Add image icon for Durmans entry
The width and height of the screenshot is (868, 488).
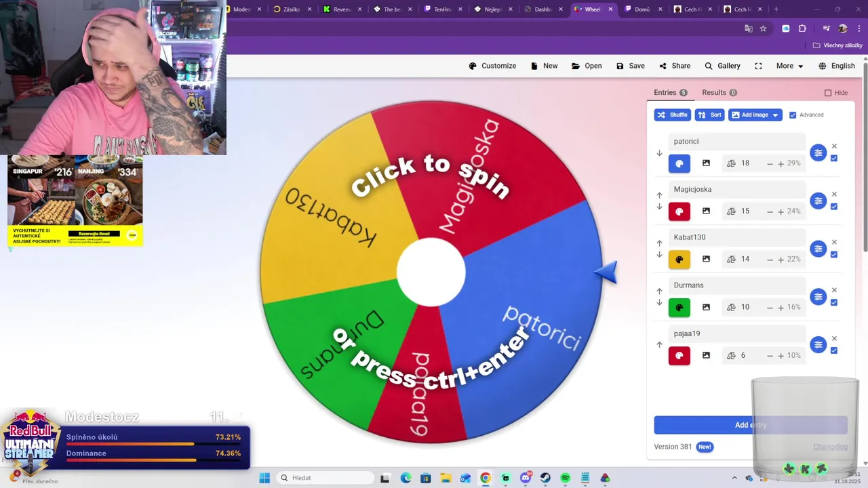[706, 308]
